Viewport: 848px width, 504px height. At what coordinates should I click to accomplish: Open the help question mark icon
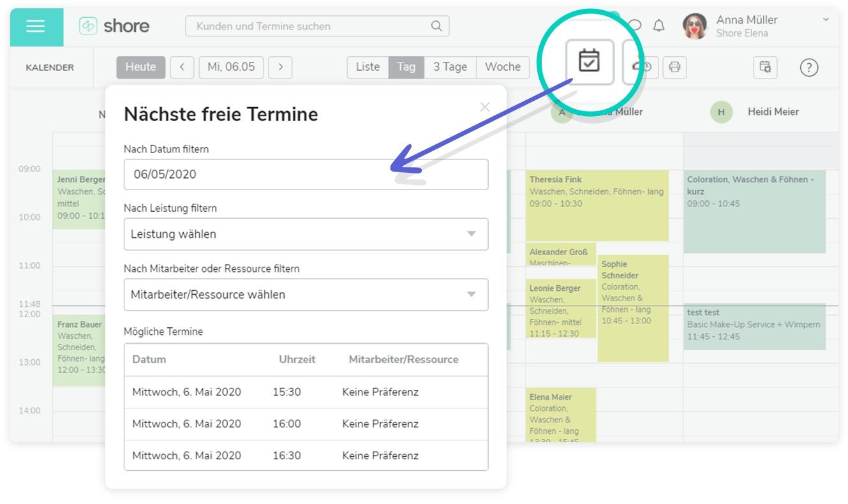click(808, 66)
